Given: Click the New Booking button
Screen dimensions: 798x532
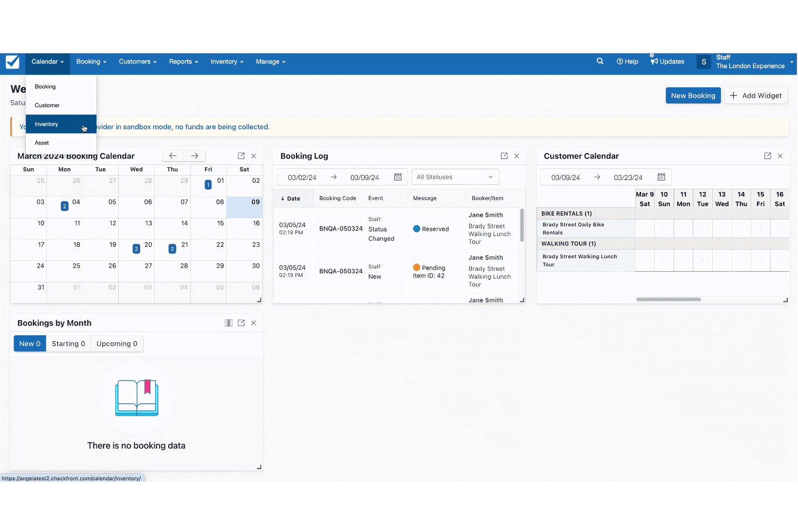Looking at the screenshot, I should (x=693, y=95).
